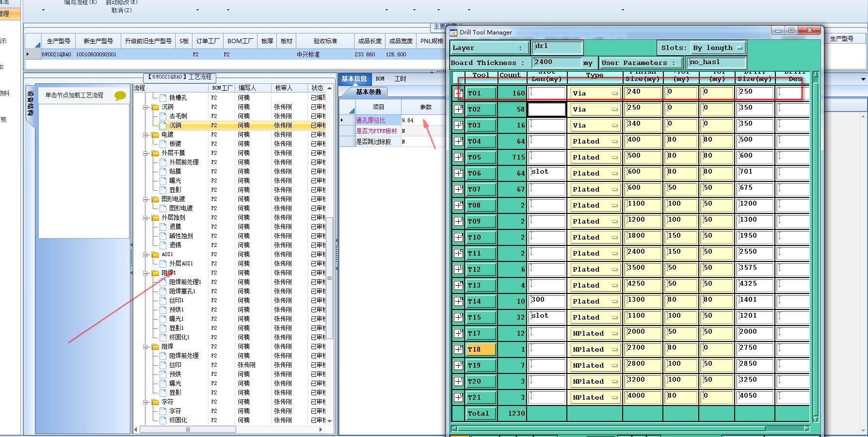Select tool button T09
This screenshot has width=868, height=437.
click(481, 221)
